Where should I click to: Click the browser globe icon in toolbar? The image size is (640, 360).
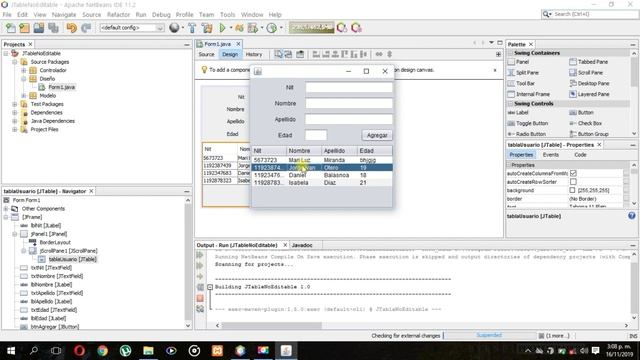tap(174, 28)
